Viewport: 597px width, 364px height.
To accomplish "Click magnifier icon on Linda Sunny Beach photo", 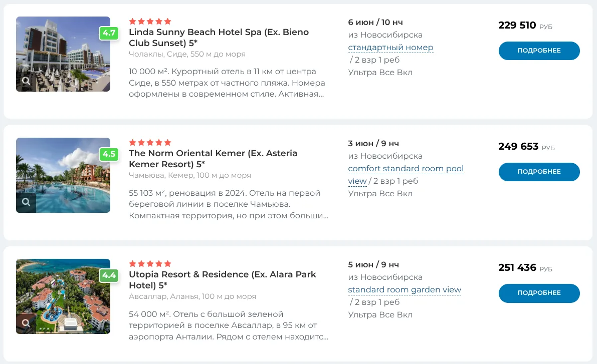I will pos(26,81).
